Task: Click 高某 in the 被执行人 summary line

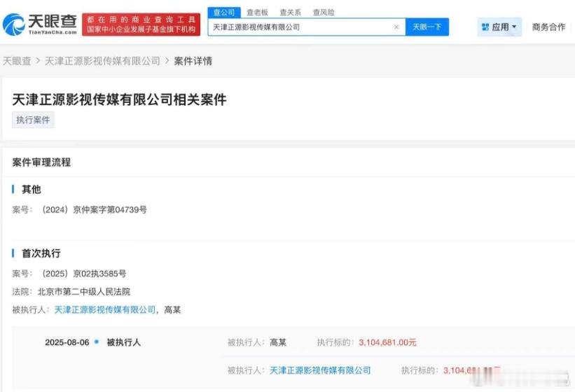Action: 172,310
